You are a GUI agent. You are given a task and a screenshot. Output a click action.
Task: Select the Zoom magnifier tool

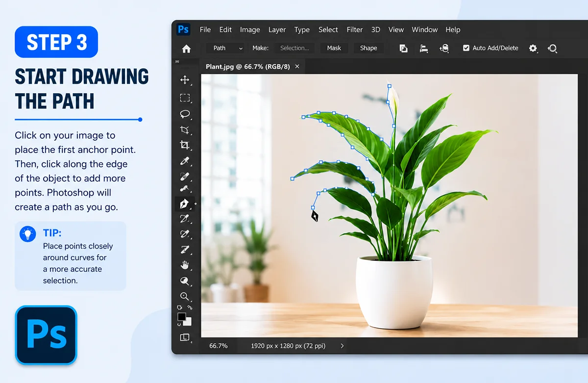pos(185,296)
